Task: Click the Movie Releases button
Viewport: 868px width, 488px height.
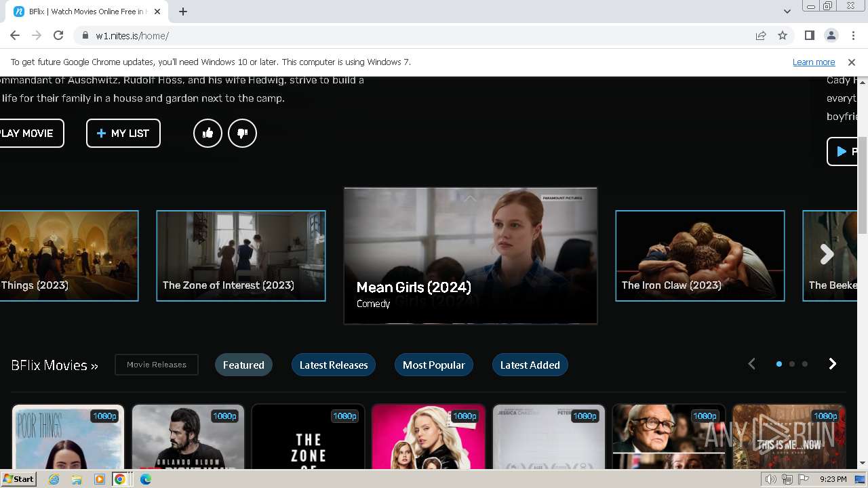Action: point(157,365)
